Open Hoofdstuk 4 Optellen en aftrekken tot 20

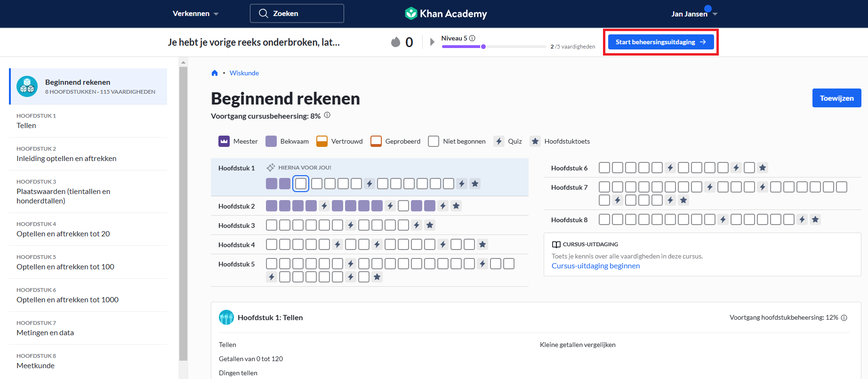(88, 229)
